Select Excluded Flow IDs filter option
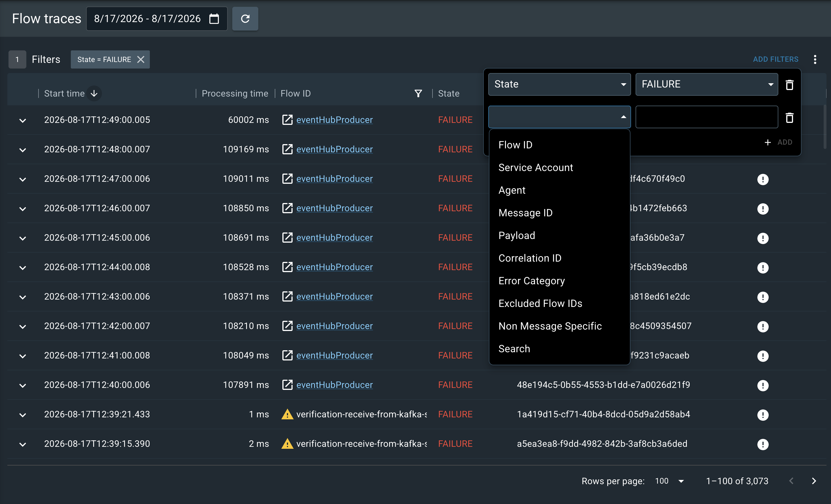The height and width of the screenshot is (504, 831). (x=559, y=304)
